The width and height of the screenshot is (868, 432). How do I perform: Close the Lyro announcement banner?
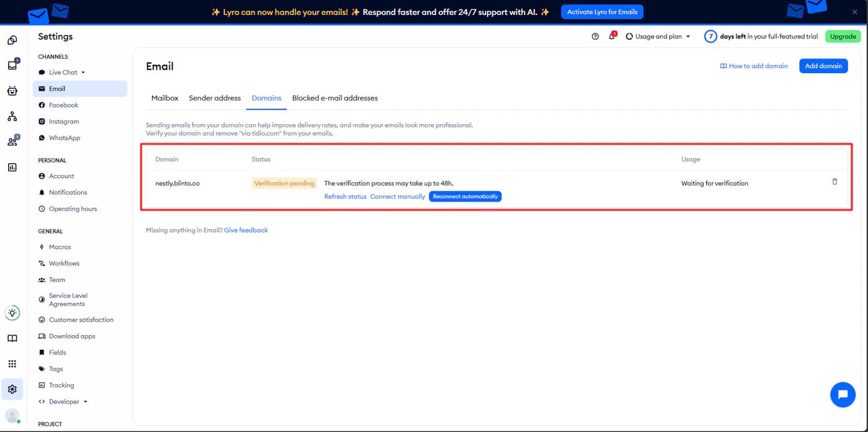tap(855, 12)
